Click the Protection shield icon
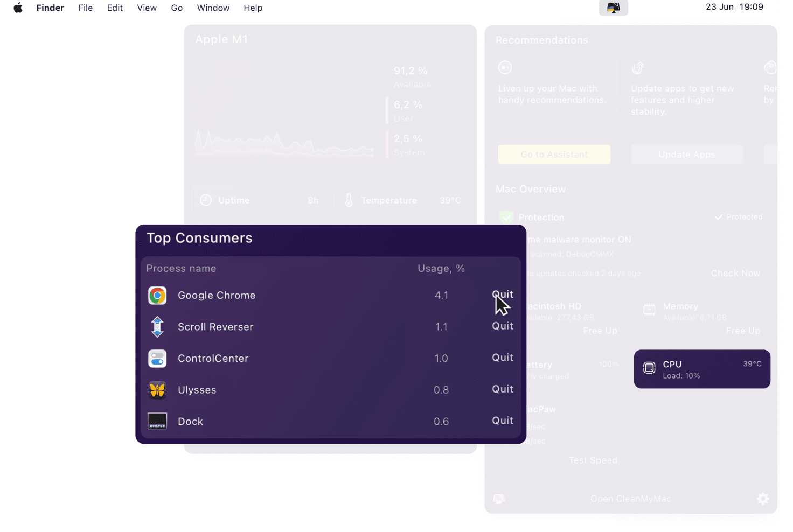This screenshot has height=532, width=793. pyautogui.click(x=506, y=217)
